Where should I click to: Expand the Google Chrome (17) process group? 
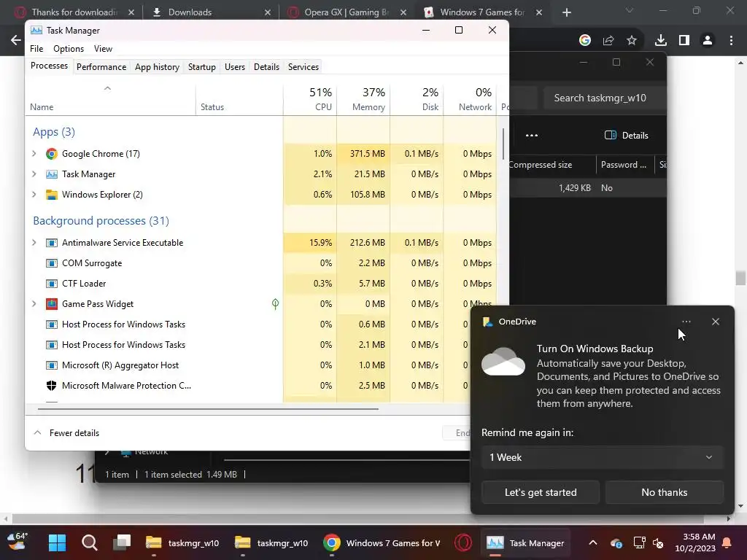[x=34, y=154]
